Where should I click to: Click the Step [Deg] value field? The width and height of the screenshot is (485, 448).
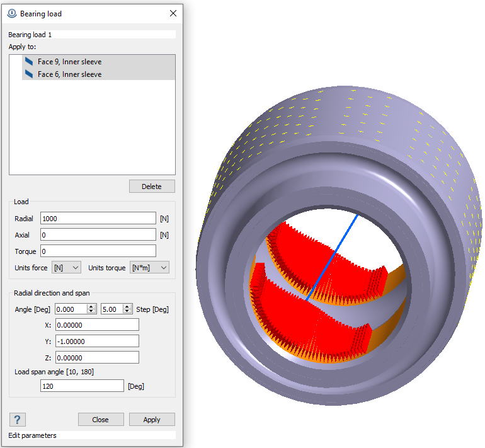[x=112, y=309]
